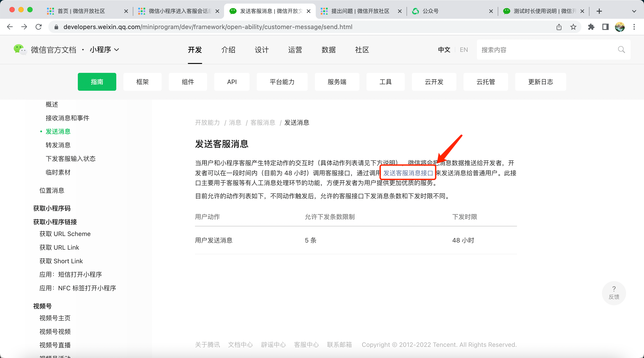Click the WeChat logo in header
Screen dimensions: 644x358
pyautogui.click(x=20, y=49)
